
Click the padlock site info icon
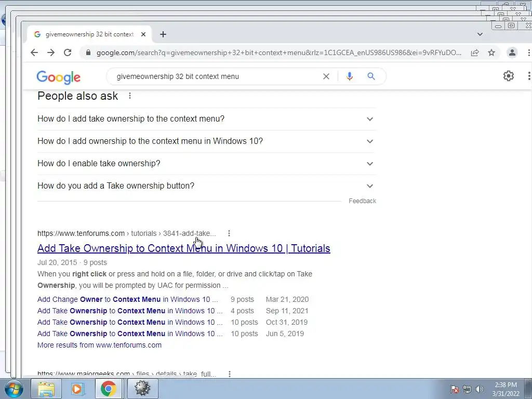point(88,52)
